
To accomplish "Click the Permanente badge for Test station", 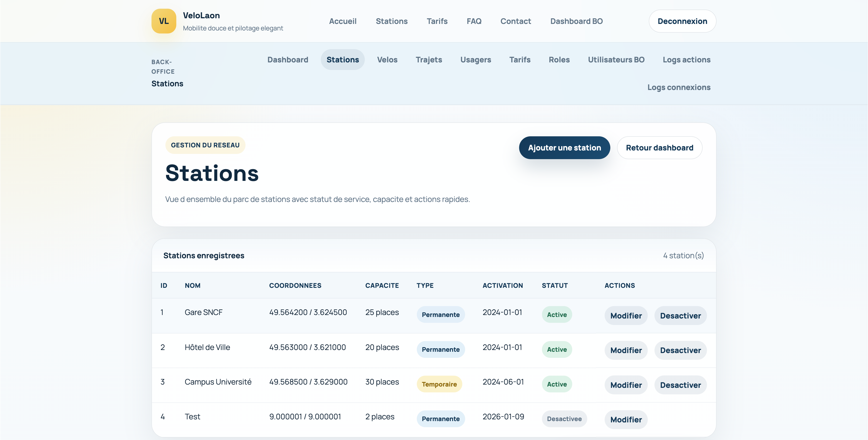I will [441, 418].
